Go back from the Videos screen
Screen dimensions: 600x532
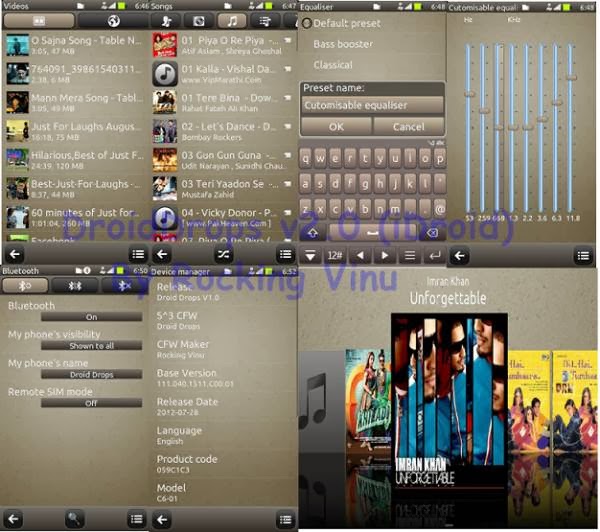tap(15, 254)
